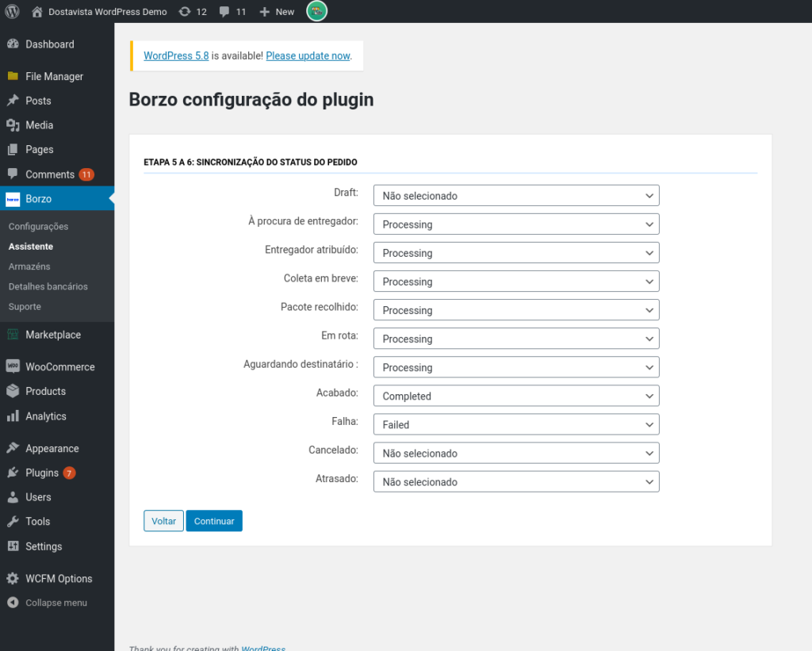The width and height of the screenshot is (812, 651).
Task: Open the Plugins sidebar item
Action: click(x=42, y=473)
